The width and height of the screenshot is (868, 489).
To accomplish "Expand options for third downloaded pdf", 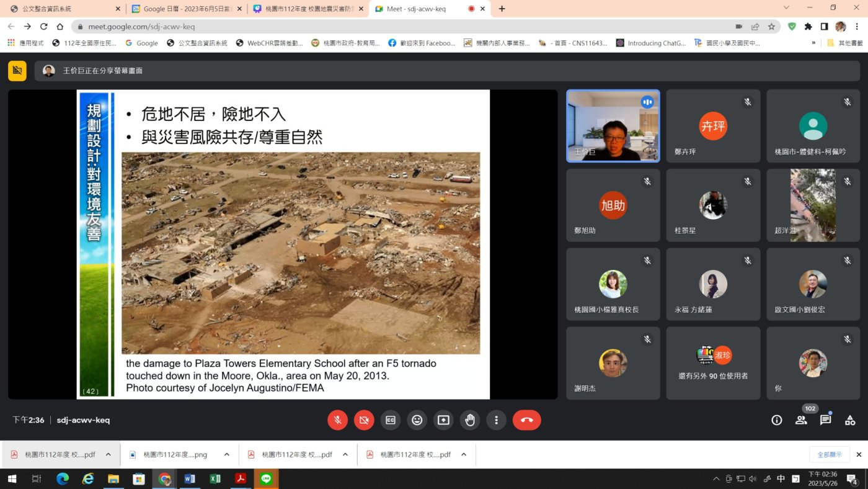I will coord(345,455).
